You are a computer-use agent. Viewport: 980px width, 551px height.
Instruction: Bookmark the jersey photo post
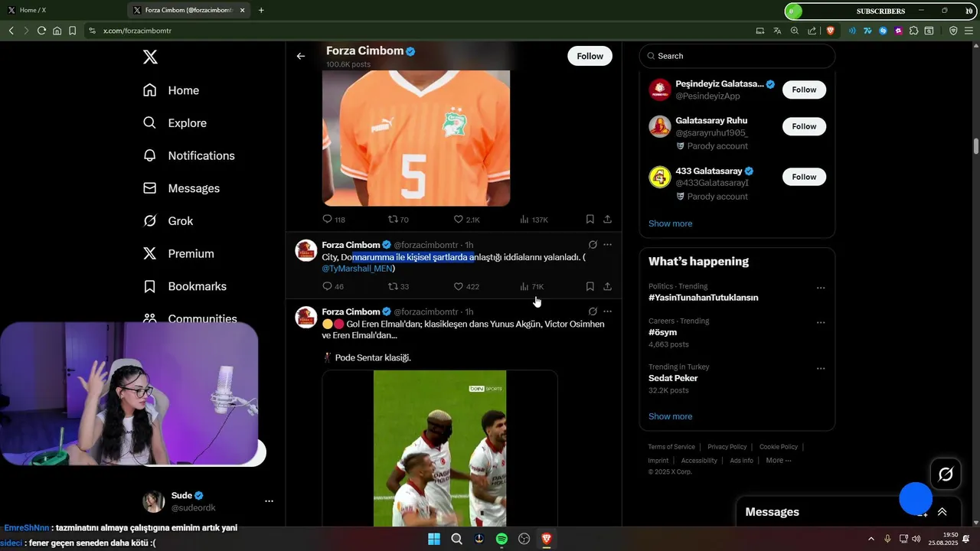click(590, 220)
